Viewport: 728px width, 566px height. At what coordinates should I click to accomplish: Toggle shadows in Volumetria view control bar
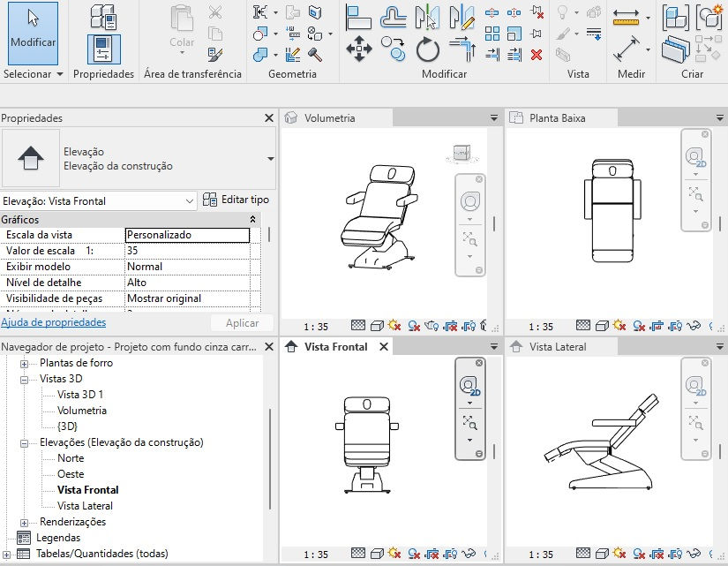tap(413, 326)
